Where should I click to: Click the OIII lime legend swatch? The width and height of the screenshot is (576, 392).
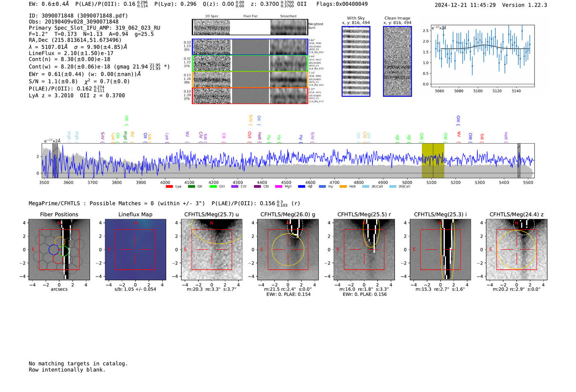pos(213,187)
